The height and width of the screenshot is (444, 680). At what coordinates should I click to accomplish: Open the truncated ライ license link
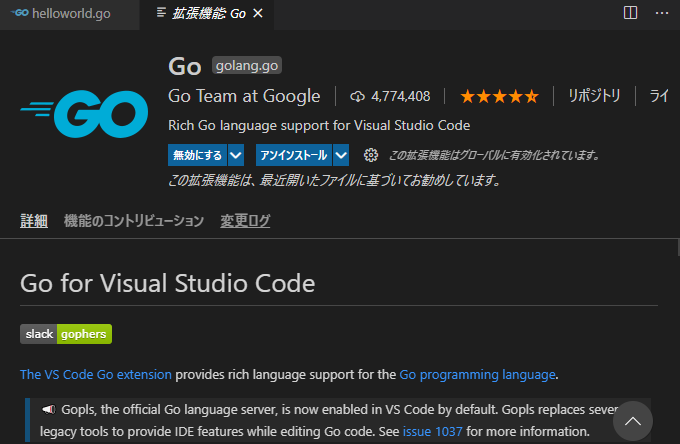click(658, 96)
